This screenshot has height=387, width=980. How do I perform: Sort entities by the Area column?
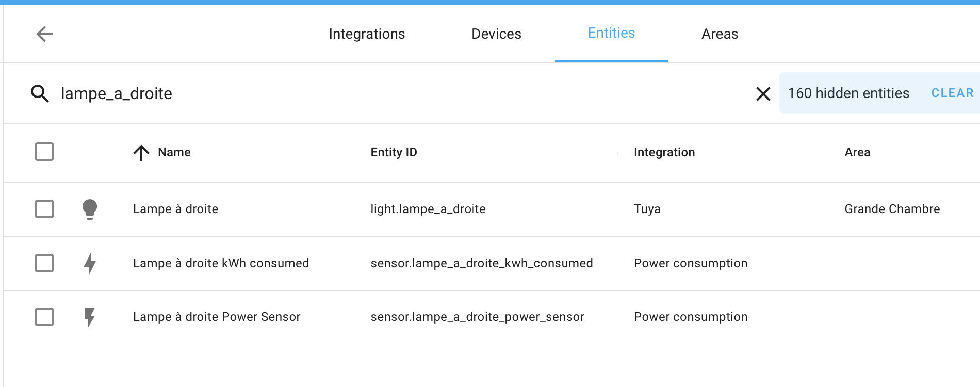click(857, 152)
